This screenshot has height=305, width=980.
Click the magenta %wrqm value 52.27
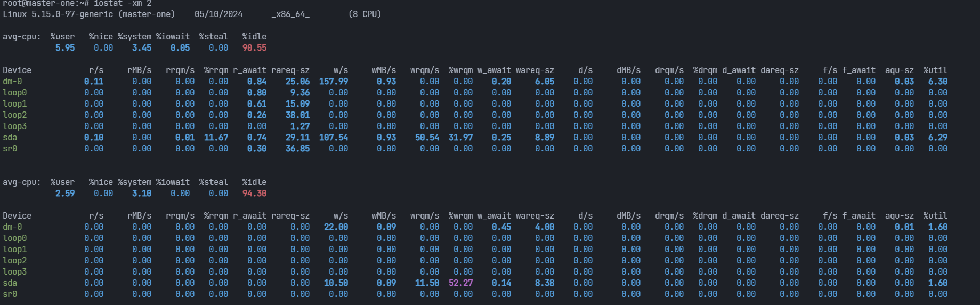461,283
